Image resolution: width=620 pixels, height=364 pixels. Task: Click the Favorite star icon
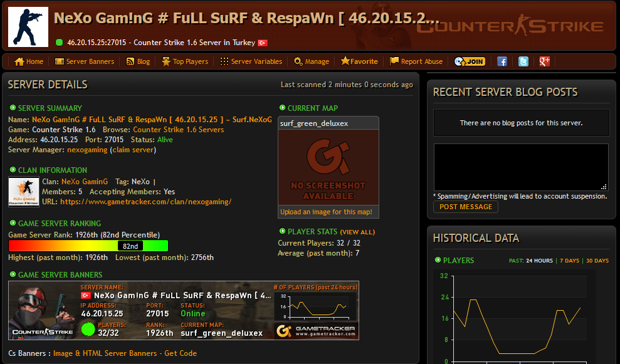point(345,61)
